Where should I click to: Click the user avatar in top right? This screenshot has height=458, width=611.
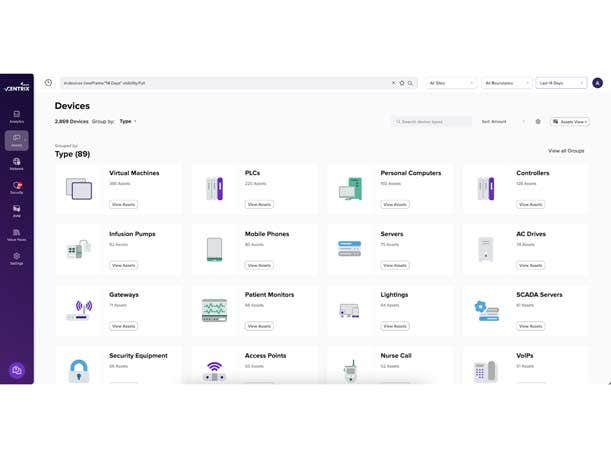(x=597, y=83)
